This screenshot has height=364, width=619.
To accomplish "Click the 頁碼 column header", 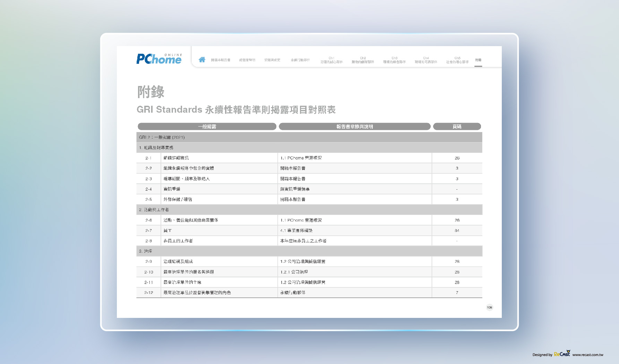I will (x=457, y=127).
